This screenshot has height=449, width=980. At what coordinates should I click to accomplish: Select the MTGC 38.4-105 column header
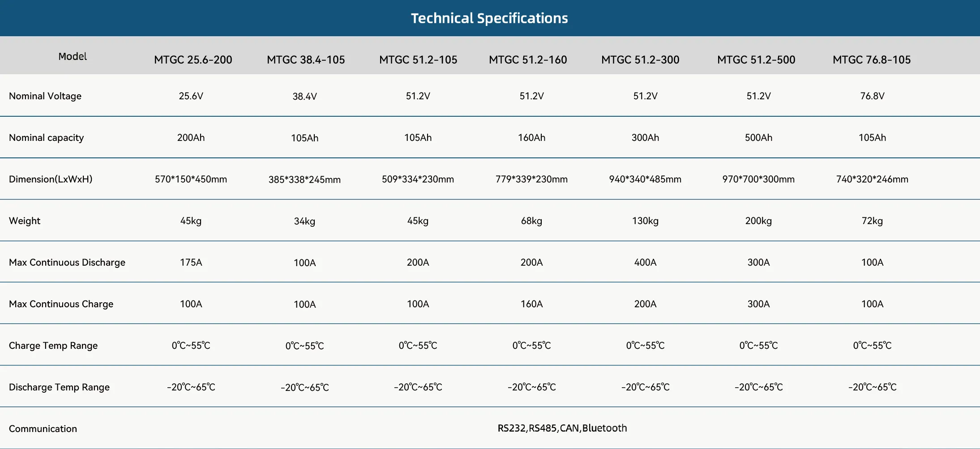(306, 60)
